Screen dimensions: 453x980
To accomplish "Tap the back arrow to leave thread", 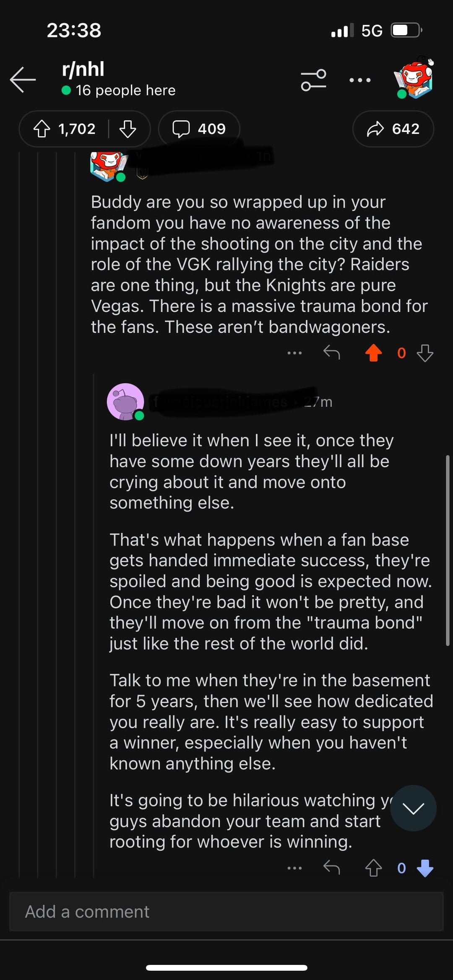I will tap(23, 79).
